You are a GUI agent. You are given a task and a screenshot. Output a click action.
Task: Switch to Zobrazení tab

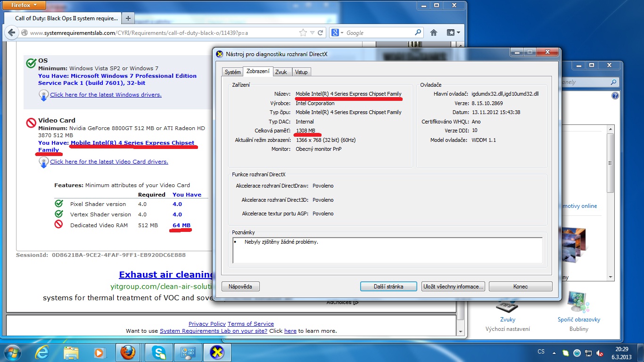[258, 71]
